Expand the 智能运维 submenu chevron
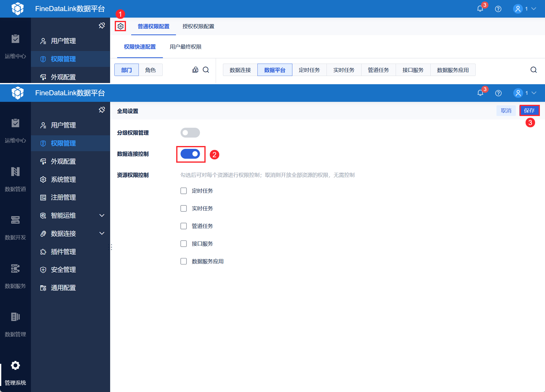Screen dimensions: 545x392 102,215
